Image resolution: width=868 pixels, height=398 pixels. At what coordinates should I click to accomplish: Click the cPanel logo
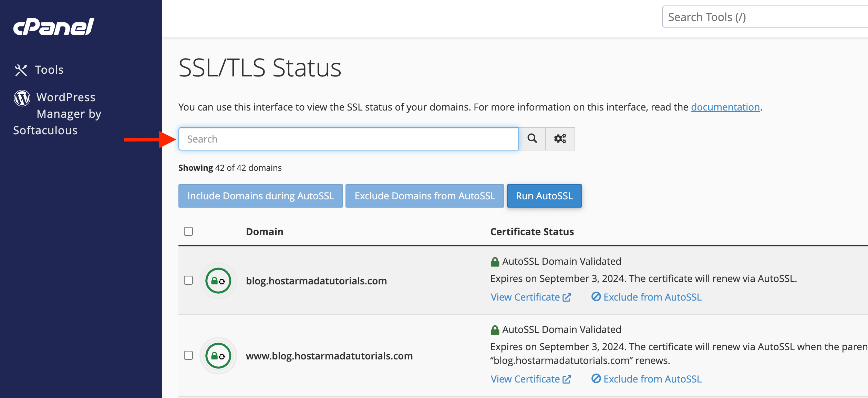coord(54,27)
